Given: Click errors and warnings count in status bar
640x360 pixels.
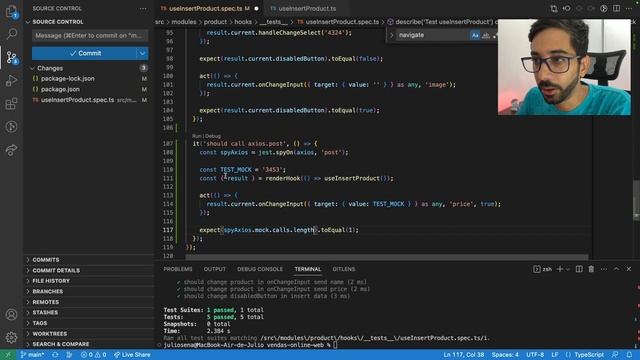Looking at the screenshot, I should click(93, 355).
